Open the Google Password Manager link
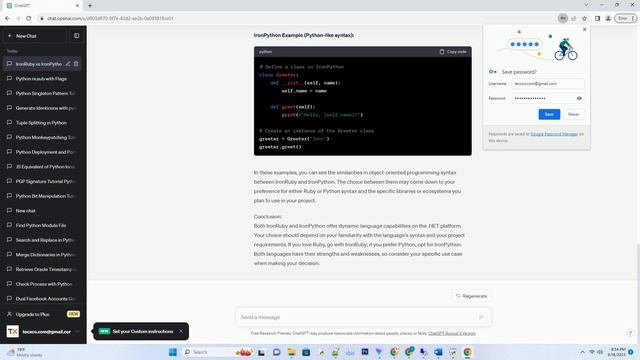Screen dimensions: 640x360 coord(554,134)
